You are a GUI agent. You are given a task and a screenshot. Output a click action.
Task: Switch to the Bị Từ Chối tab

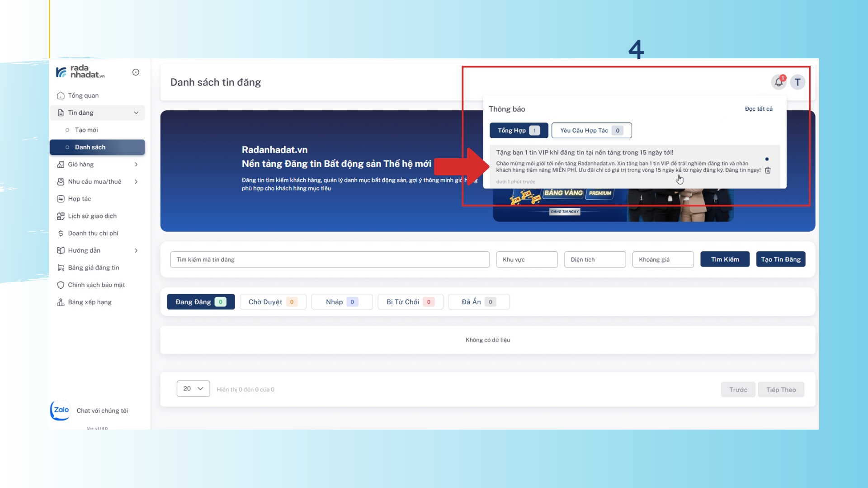pyautogui.click(x=410, y=302)
